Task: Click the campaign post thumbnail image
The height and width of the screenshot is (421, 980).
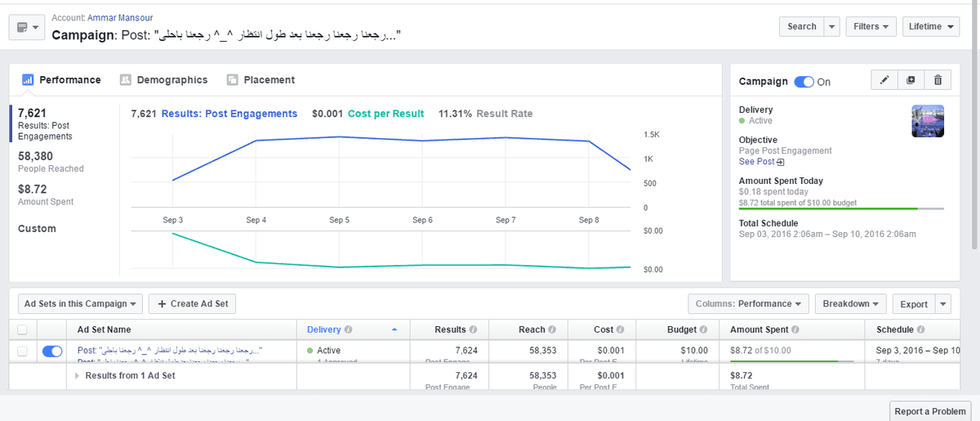Action: (x=928, y=121)
